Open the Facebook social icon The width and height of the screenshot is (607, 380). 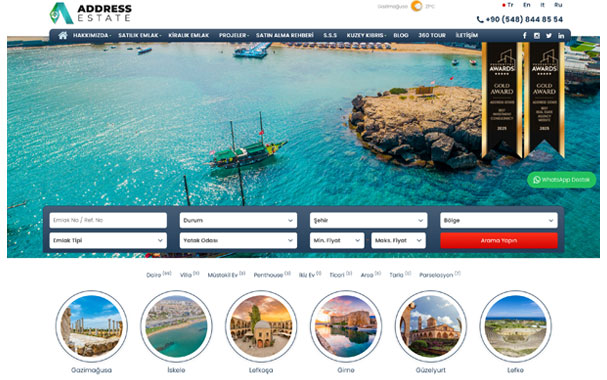point(525,36)
